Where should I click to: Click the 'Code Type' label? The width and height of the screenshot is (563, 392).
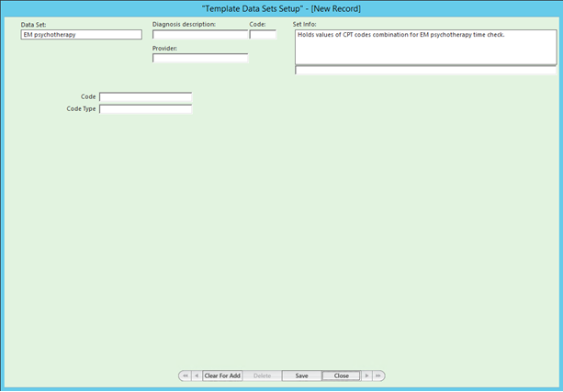click(81, 108)
